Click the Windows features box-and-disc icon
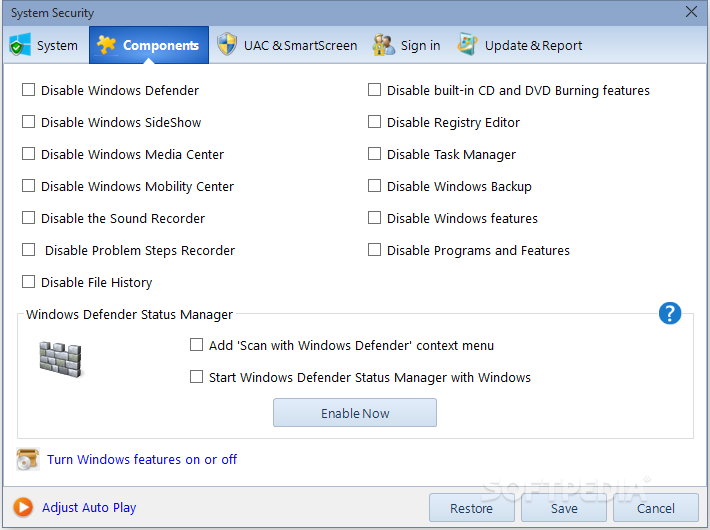The height and width of the screenshot is (530, 710). [x=28, y=459]
